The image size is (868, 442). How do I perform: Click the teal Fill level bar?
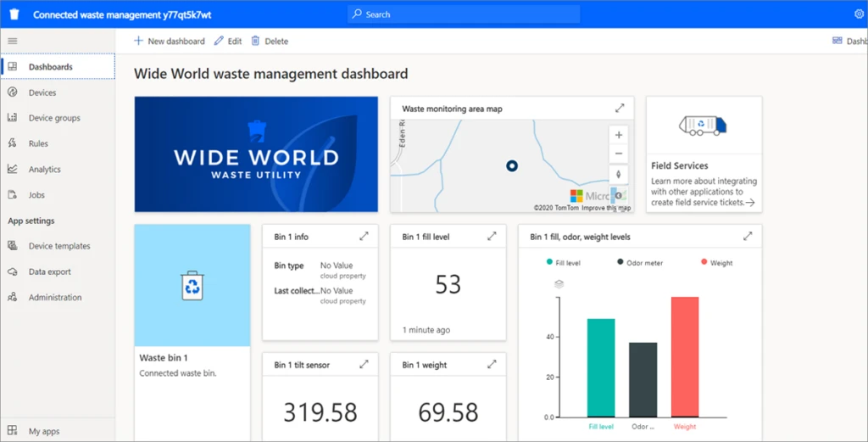coord(601,368)
